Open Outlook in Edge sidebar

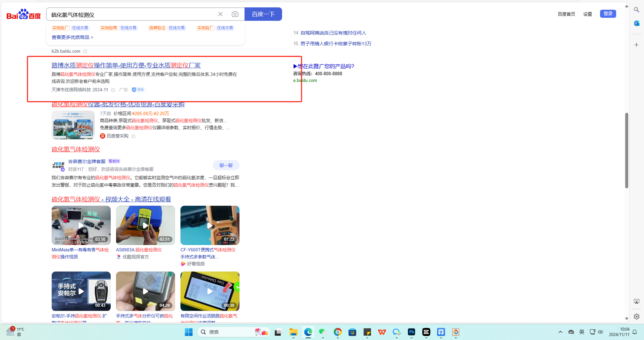636,23
